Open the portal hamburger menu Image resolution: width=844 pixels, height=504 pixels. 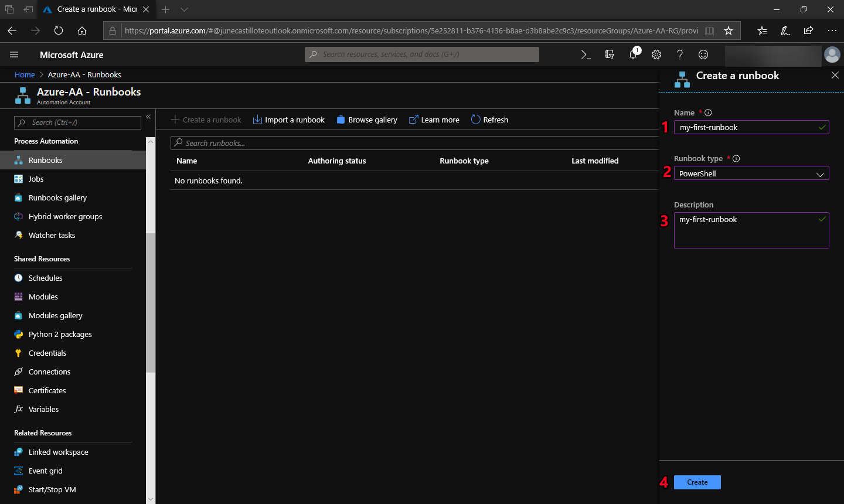(14, 54)
